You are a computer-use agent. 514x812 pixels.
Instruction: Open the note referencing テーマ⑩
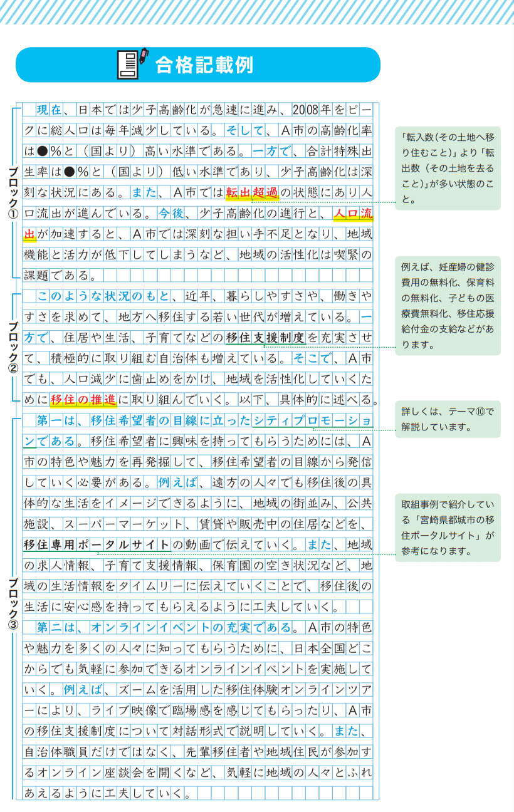pyautogui.click(x=448, y=420)
